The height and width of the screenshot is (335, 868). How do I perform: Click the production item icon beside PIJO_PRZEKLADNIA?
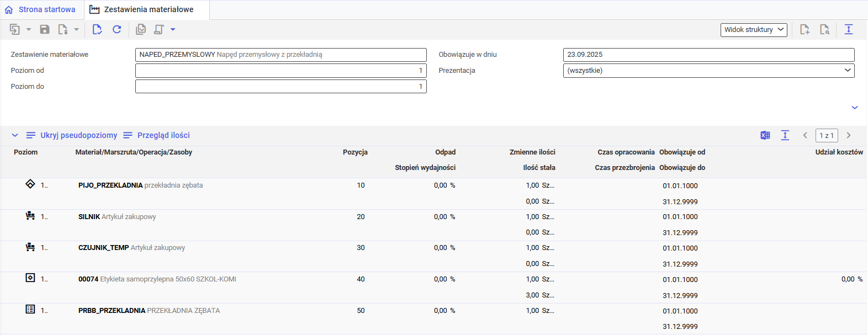(x=30, y=184)
